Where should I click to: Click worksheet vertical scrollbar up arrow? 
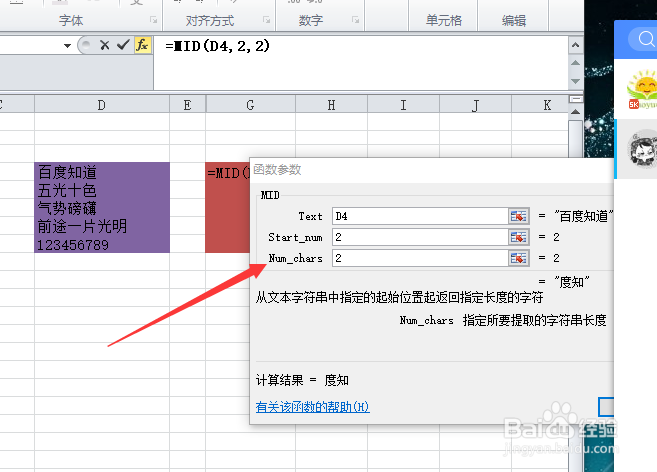tap(575, 112)
